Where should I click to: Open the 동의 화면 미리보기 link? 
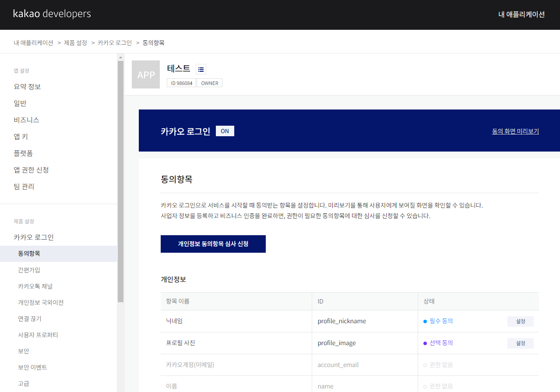click(515, 131)
